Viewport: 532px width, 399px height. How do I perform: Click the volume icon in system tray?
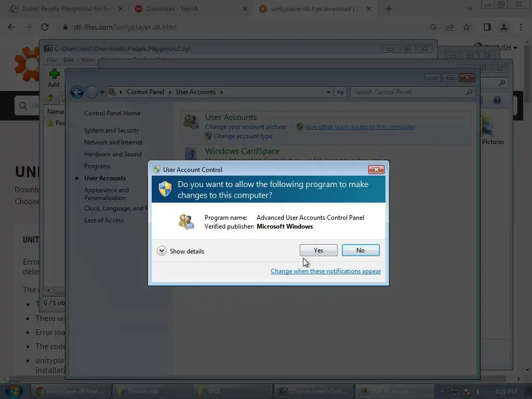pos(480,392)
